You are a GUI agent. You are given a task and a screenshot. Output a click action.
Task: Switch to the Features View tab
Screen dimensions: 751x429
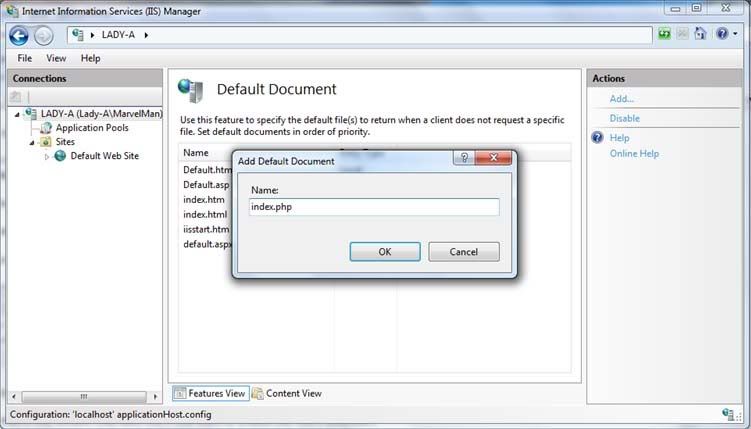point(211,394)
